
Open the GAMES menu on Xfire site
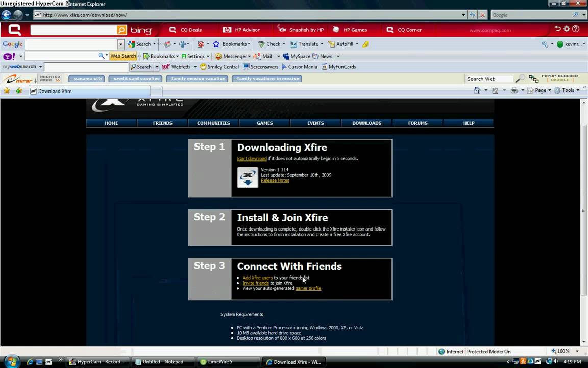265,123
